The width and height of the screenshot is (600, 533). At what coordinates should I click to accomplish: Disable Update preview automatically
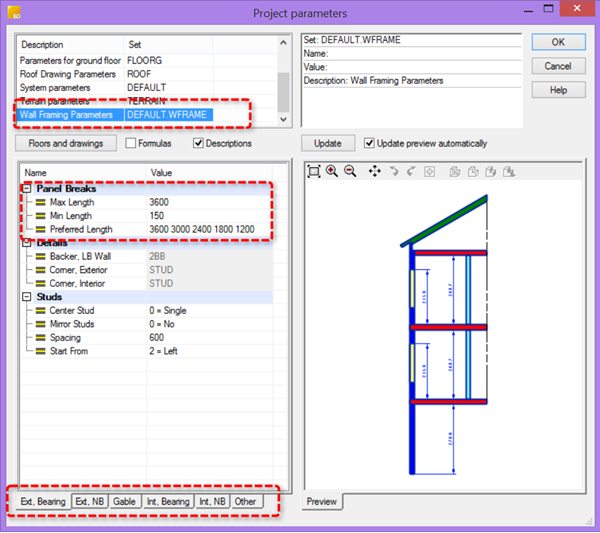click(370, 143)
